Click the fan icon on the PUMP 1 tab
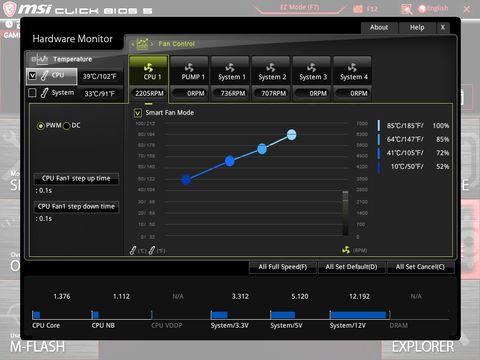The height and width of the screenshot is (360, 480). 189,68
